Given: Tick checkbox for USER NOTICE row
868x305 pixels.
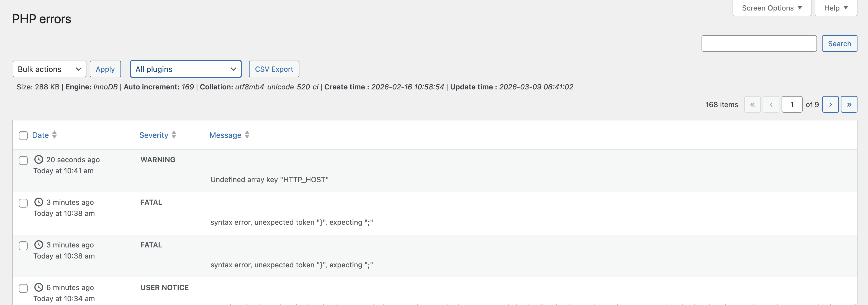Looking at the screenshot, I should coord(23,288).
